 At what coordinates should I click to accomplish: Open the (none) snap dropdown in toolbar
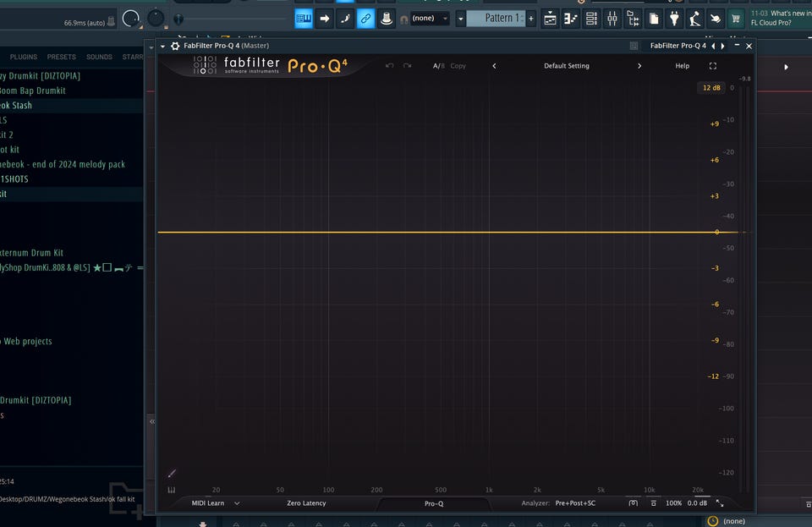(x=430, y=19)
